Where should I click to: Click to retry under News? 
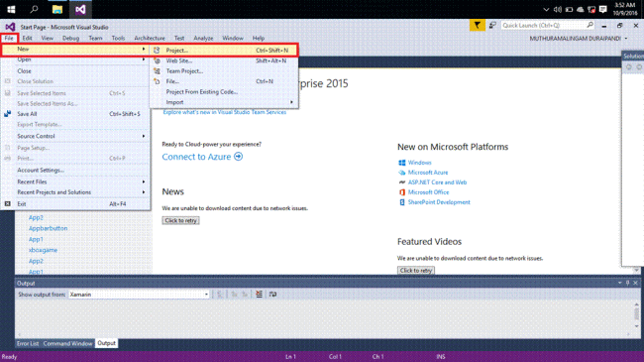pyautogui.click(x=180, y=220)
